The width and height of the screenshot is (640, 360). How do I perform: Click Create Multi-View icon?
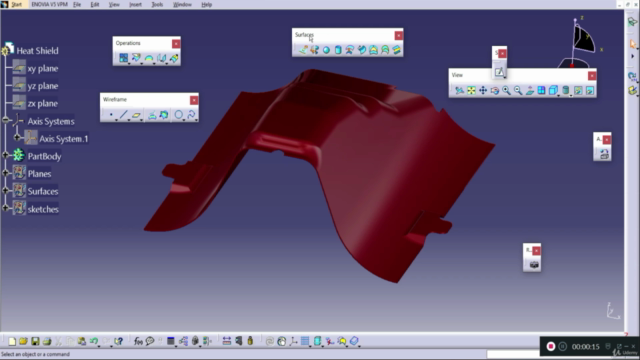541,90
